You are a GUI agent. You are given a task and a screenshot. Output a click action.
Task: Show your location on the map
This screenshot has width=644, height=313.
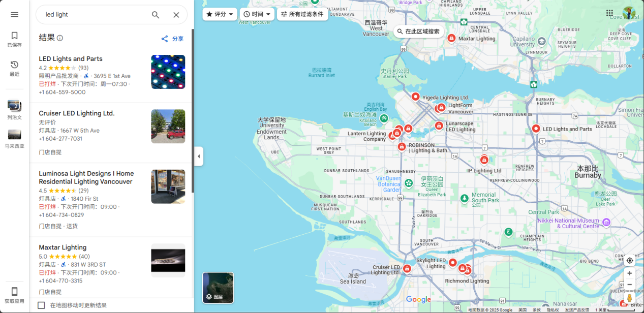[630, 260]
